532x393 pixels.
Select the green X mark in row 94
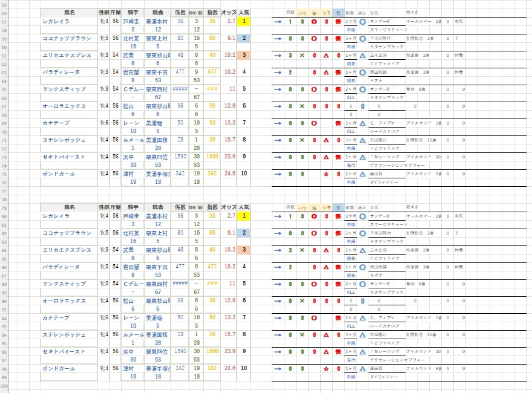point(302,334)
